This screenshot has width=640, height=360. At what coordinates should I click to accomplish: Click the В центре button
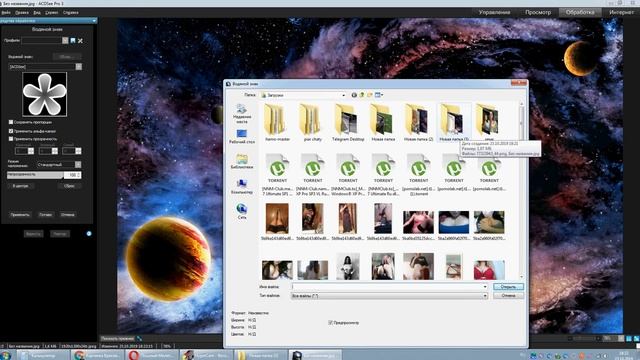20,186
